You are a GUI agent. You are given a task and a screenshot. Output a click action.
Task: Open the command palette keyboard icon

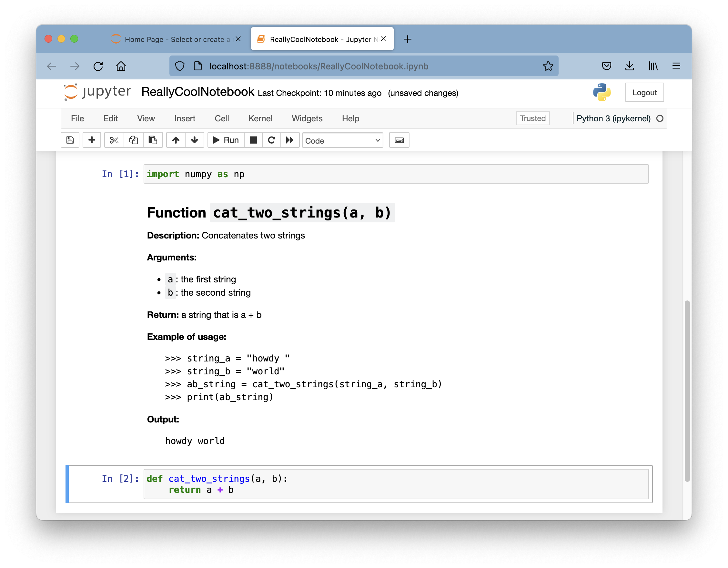pyautogui.click(x=399, y=140)
